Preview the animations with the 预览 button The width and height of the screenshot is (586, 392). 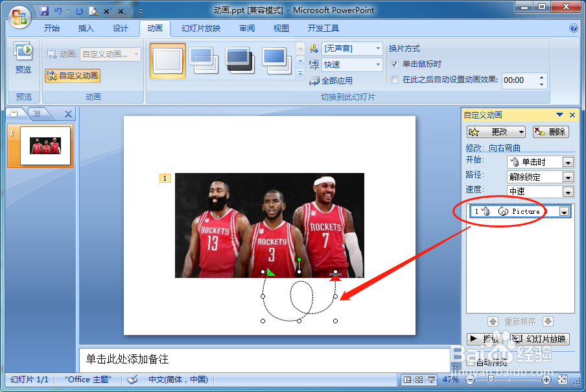tap(23, 58)
